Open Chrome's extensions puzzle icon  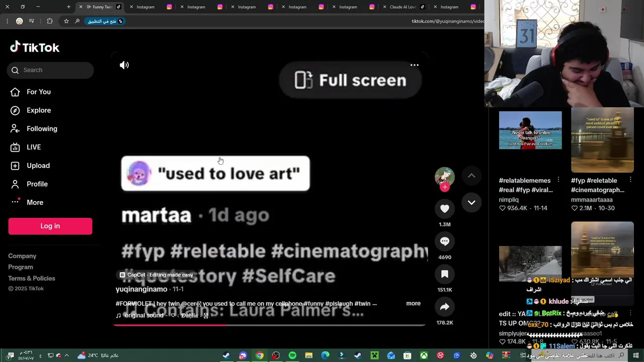(x=49, y=21)
